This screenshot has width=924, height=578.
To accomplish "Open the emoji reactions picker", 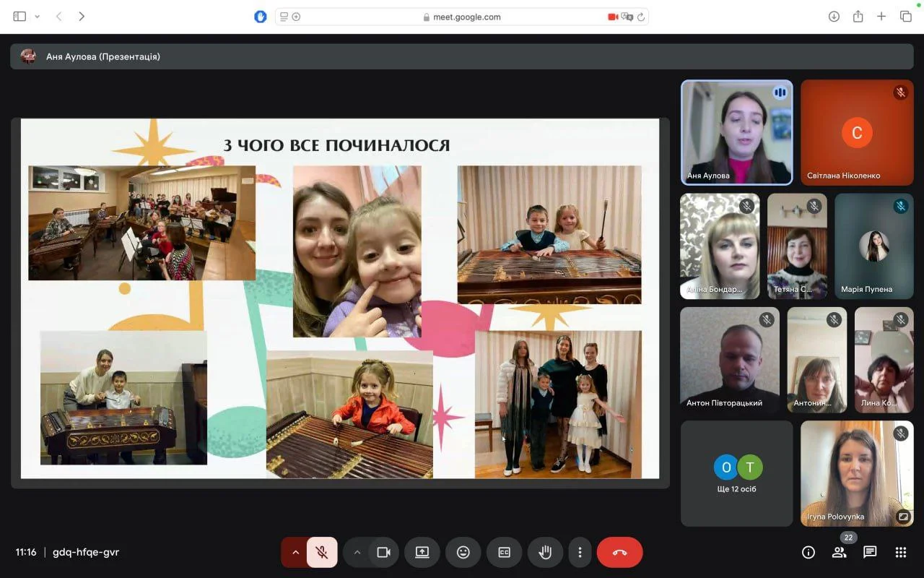I will click(463, 553).
